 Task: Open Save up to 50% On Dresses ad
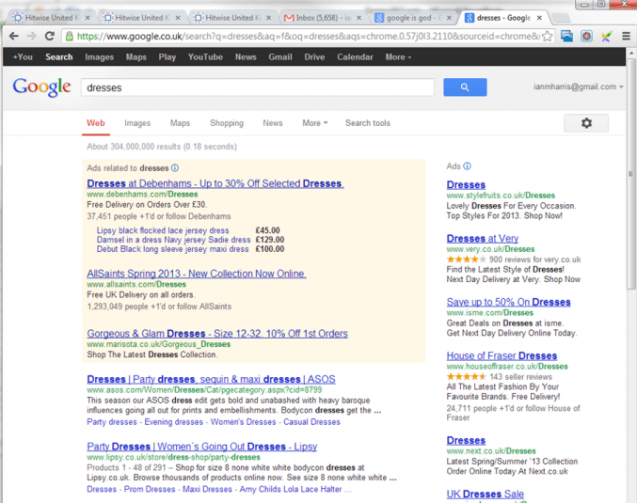[509, 302]
